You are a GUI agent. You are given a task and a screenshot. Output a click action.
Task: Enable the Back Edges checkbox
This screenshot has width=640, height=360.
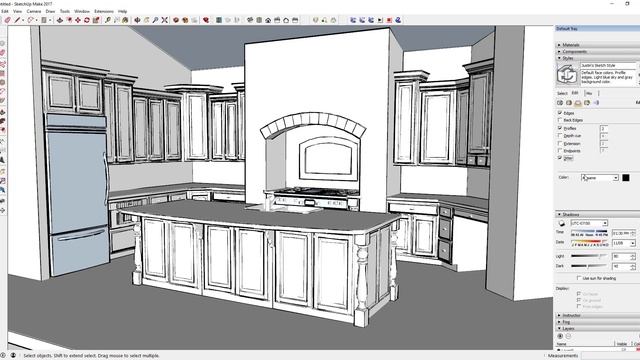pos(560,120)
